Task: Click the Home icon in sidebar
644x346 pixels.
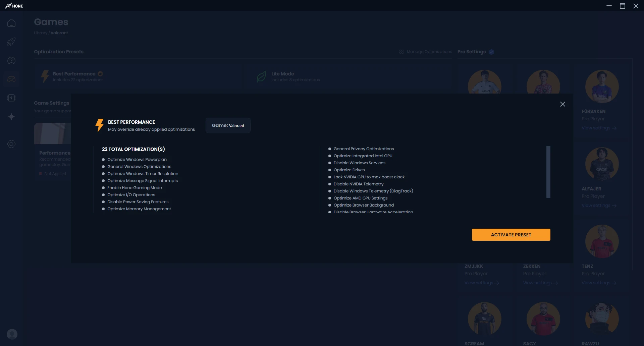Action: click(11, 23)
